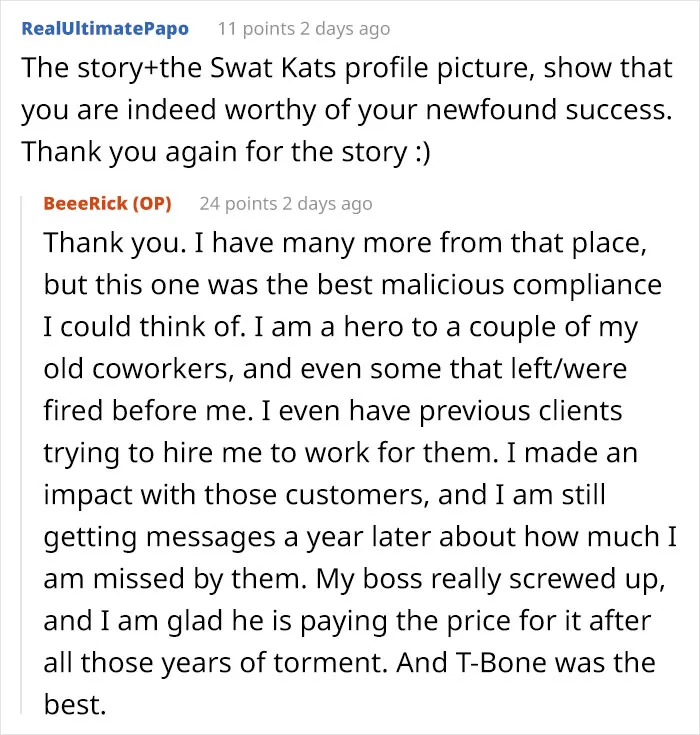Collapse BeeeRick reply via vertical thread line

tap(22, 455)
